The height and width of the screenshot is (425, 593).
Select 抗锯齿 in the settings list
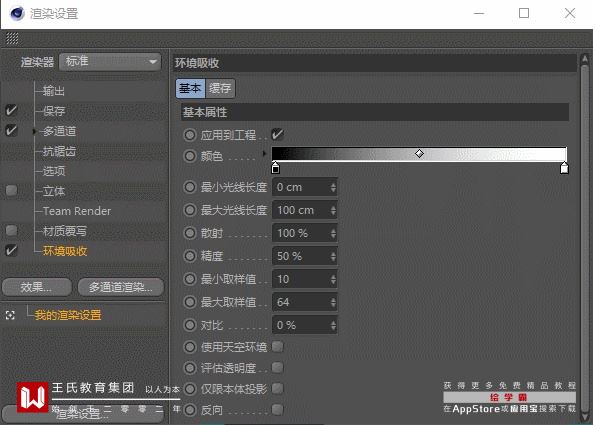coord(59,151)
